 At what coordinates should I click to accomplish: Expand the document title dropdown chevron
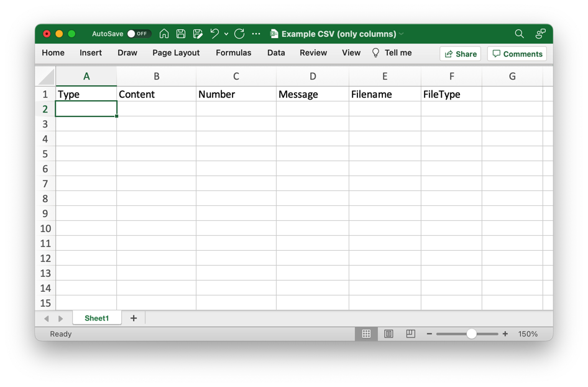(402, 34)
